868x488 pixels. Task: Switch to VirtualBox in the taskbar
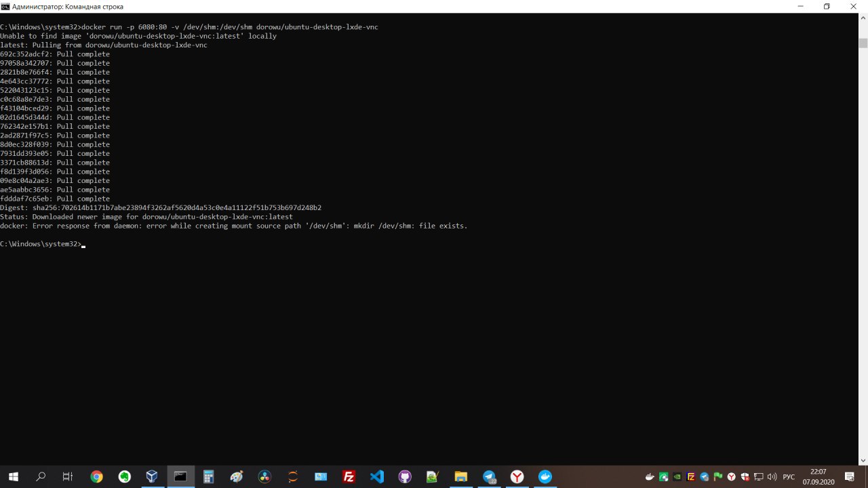152,476
